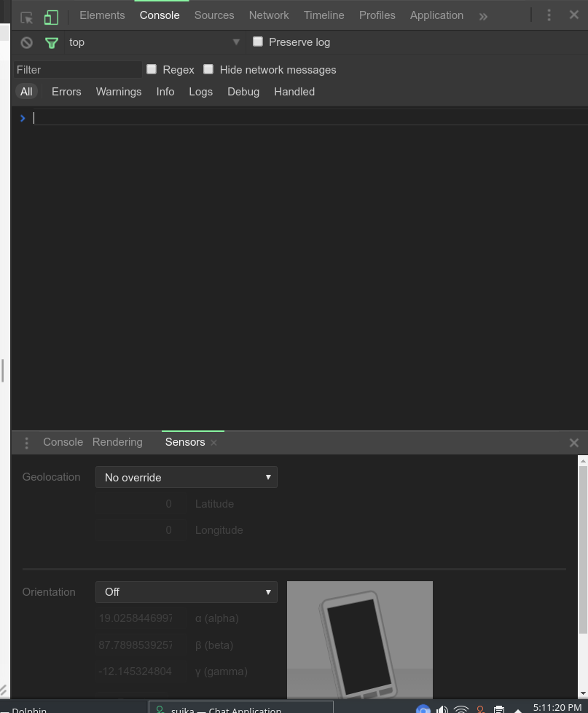The height and width of the screenshot is (713, 588).
Task: Open the Wi-Fi network tray icon
Action: [x=461, y=709]
